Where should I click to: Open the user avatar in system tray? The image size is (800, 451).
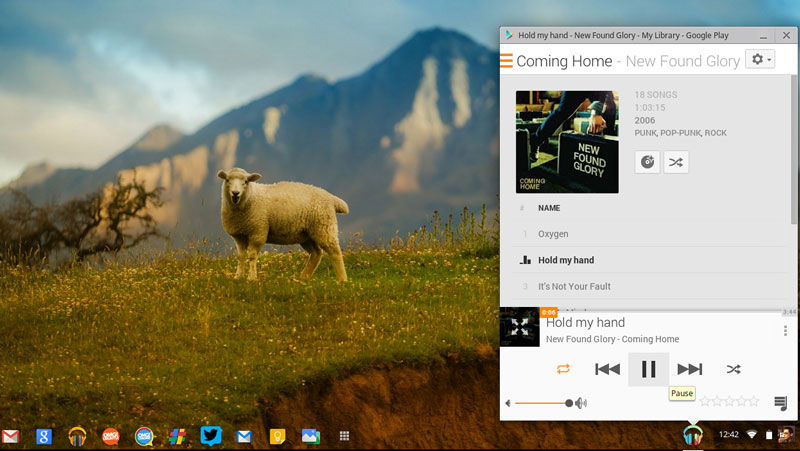[786, 435]
